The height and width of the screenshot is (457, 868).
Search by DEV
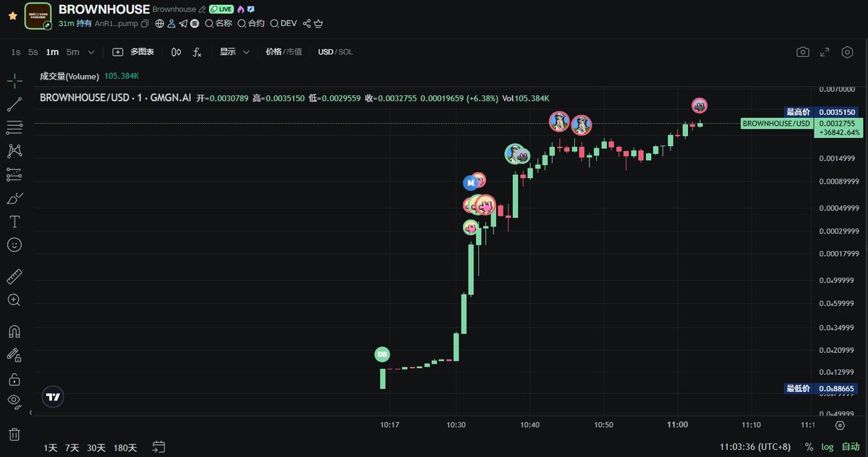pyautogui.click(x=284, y=24)
